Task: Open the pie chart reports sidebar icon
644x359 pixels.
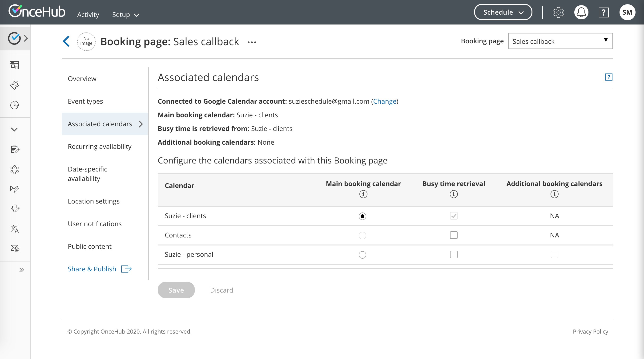Action: (15, 105)
